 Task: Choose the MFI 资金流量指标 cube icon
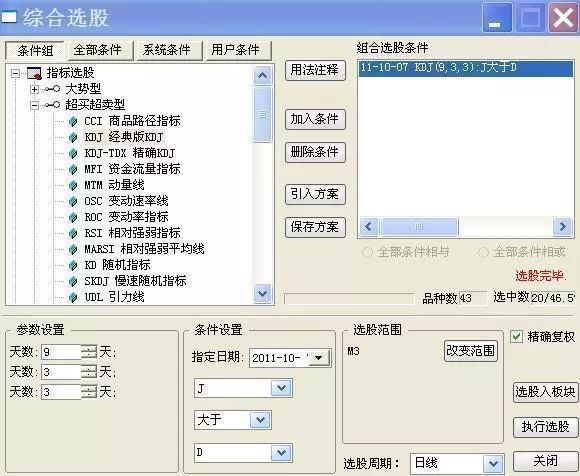click(73, 169)
